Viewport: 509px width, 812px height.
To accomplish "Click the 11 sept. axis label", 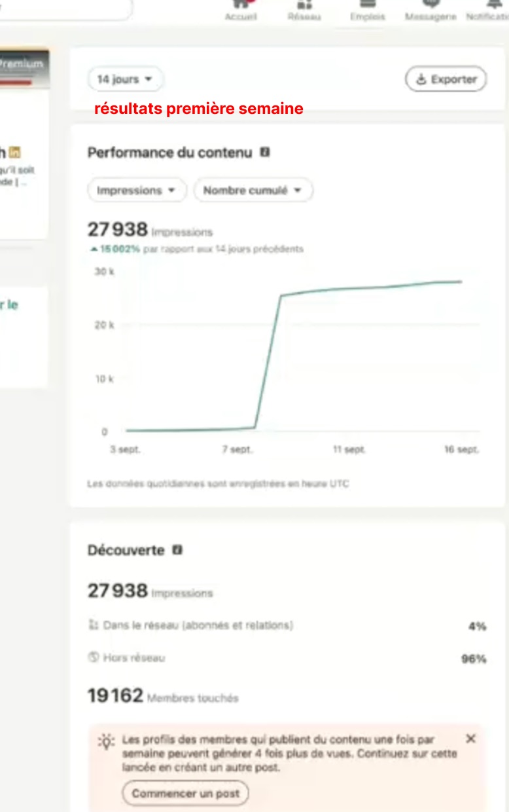I will coord(349,450).
